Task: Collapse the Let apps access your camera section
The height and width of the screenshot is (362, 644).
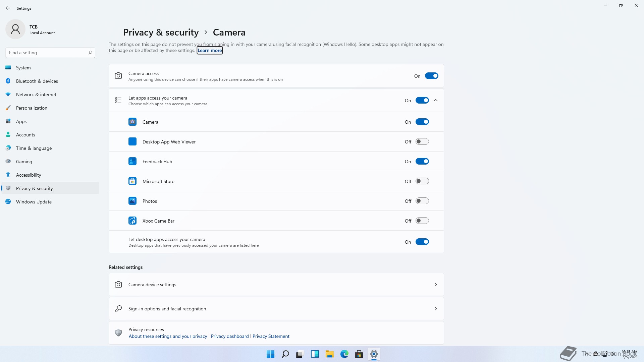Action: point(436,101)
